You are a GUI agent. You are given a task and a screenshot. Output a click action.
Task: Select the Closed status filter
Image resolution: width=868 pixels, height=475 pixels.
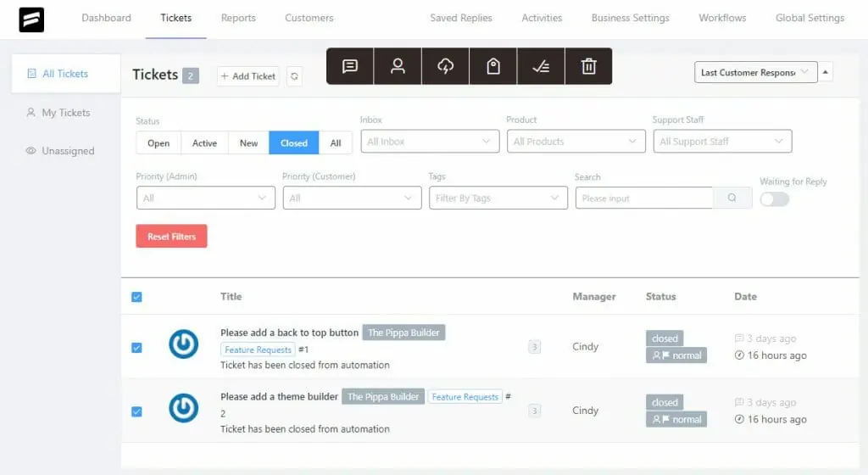(294, 142)
